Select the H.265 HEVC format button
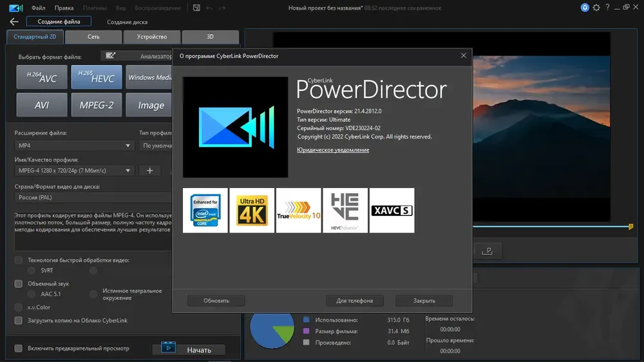The image size is (644, 362). pyautogui.click(x=97, y=77)
